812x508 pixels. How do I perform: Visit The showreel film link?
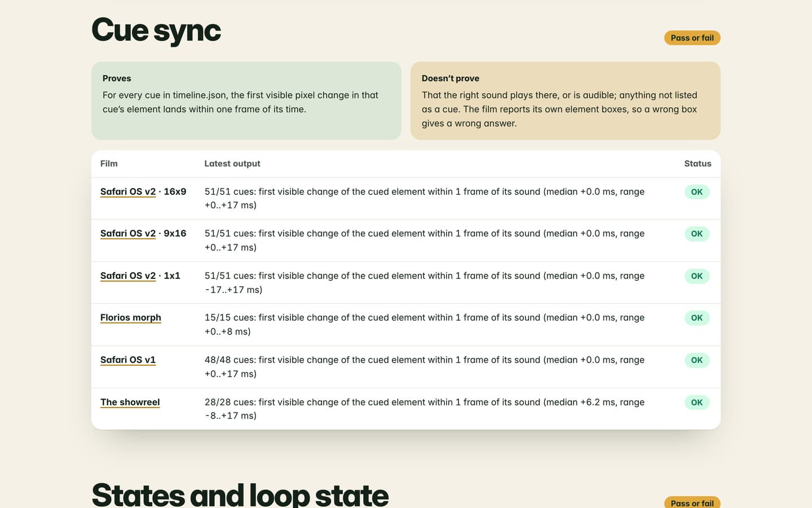[x=130, y=402]
